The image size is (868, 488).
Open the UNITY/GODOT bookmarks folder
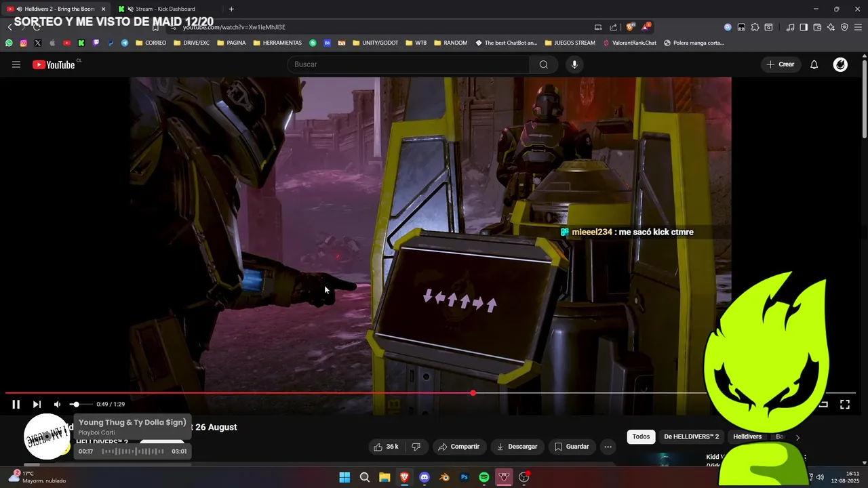click(375, 43)
